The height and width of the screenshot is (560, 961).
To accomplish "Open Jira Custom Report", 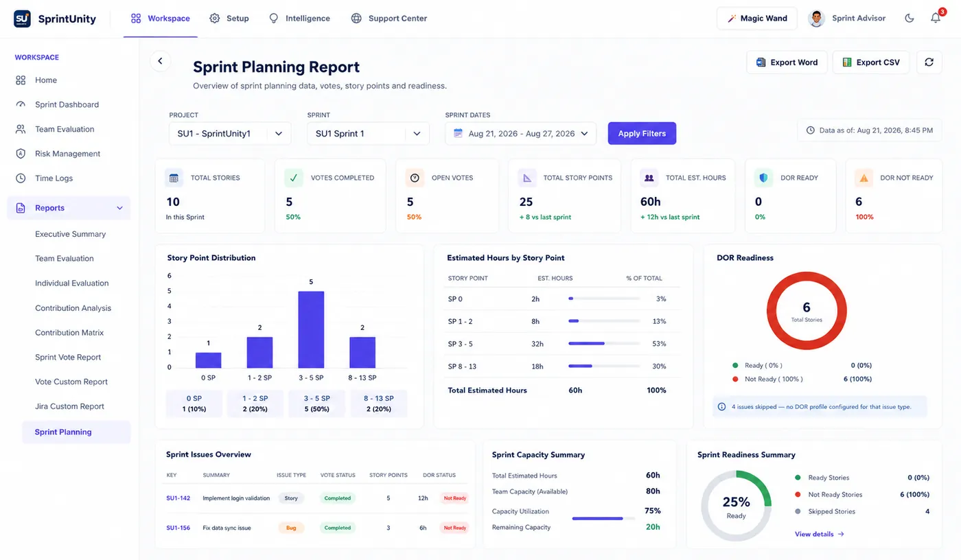I will (x=70, y=406).
